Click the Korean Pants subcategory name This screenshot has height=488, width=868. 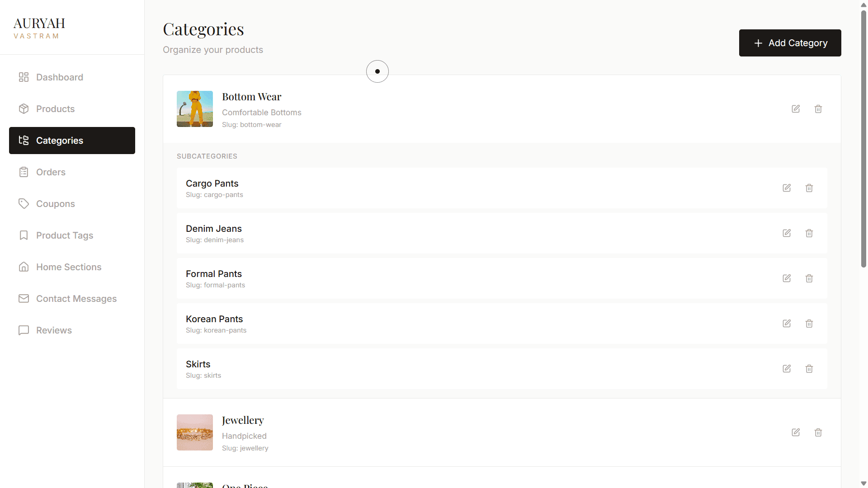(214, 319)
